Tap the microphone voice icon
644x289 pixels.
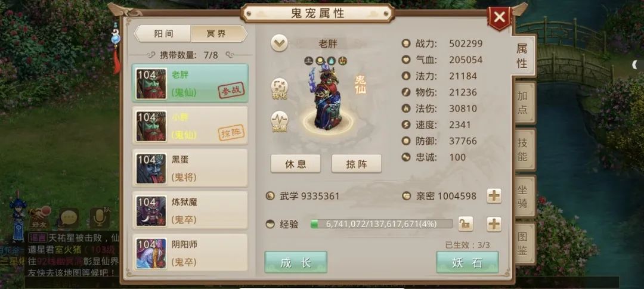pyautogui.click(x=100, y=218)
